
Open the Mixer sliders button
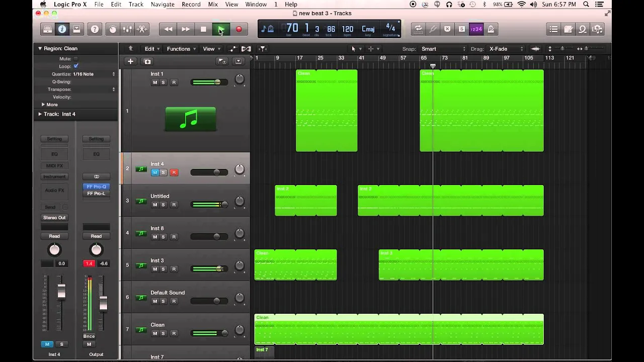pyautogui.click(x=127, y=29)
